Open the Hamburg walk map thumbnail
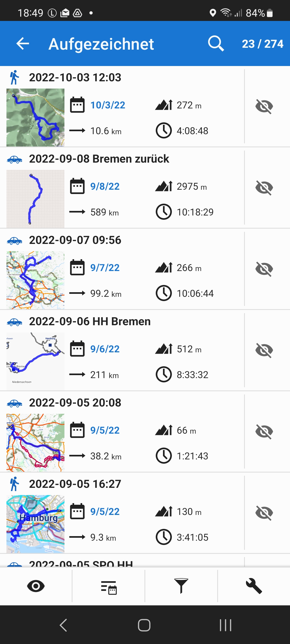The height and width of the screenshot is (644, 290). (35, 524)
